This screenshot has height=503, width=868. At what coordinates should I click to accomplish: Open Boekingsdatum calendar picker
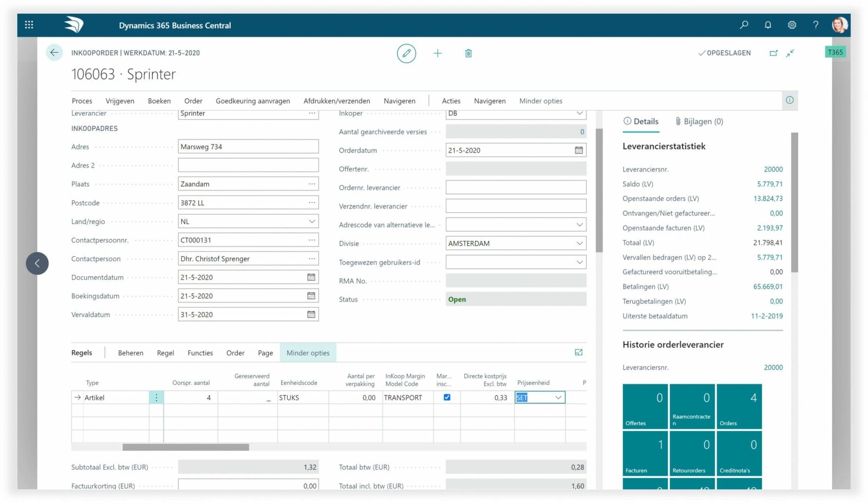click(311, 296)
